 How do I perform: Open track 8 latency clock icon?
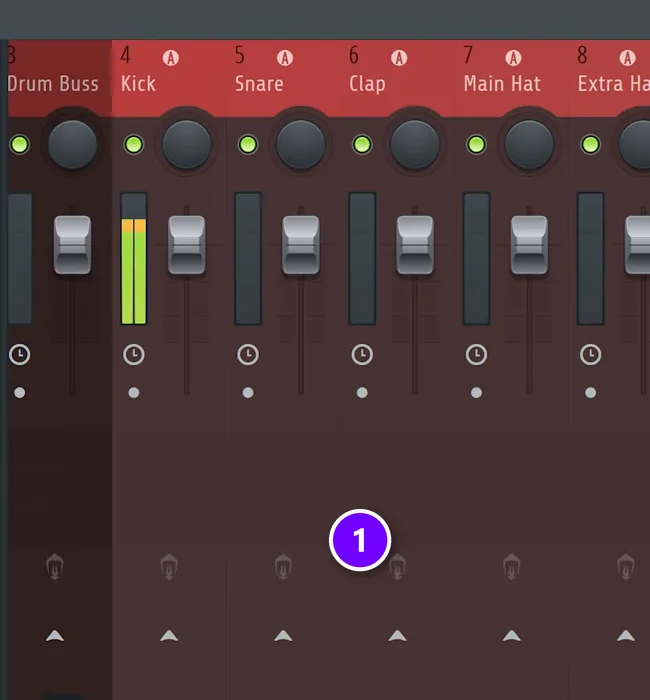pyautogui.click(x=591, y=354)
